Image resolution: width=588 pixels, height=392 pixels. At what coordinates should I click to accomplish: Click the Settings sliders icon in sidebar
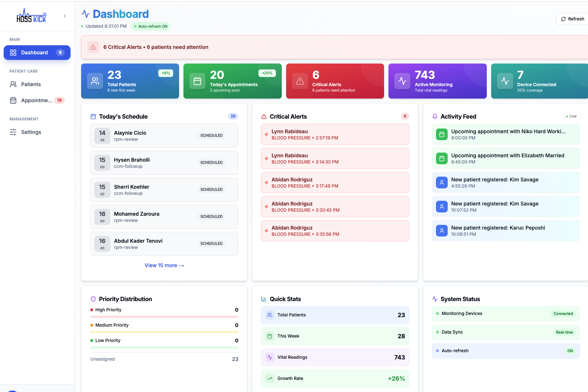point(13,132)
